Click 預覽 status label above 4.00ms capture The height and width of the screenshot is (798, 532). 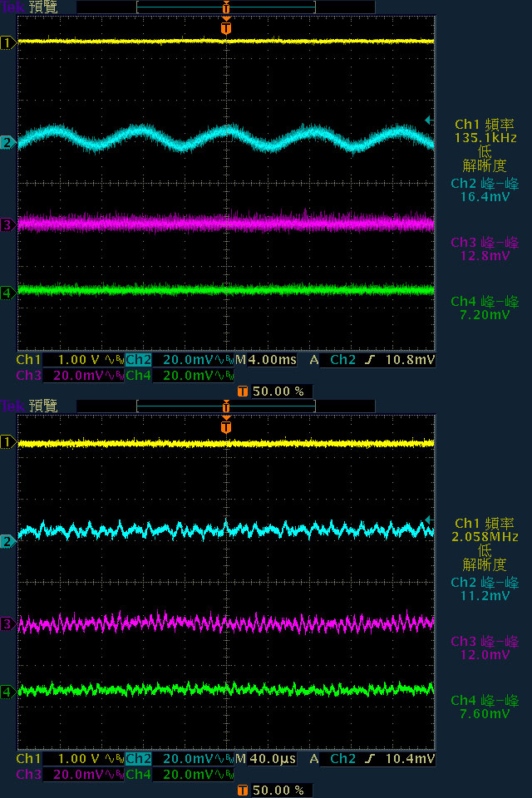(43, 7)
